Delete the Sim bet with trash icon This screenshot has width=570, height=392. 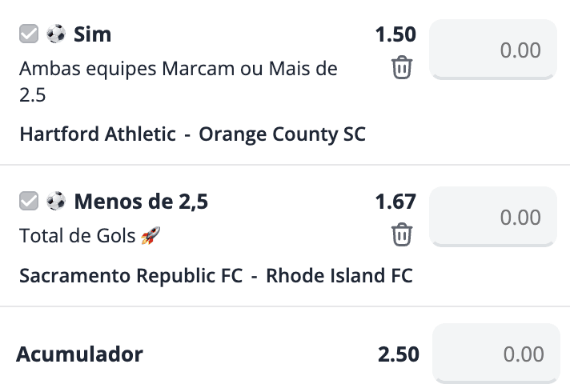pyautogui.click(x=402, y=67)
